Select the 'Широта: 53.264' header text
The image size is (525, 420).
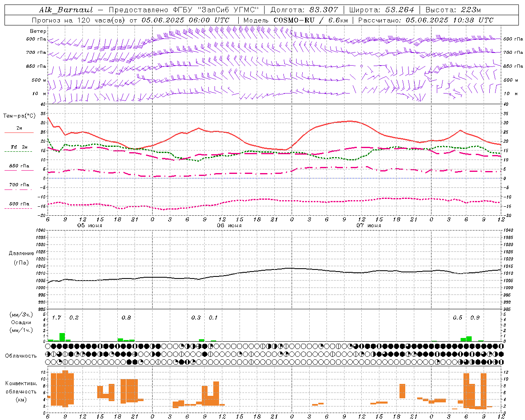coord(382,10)
